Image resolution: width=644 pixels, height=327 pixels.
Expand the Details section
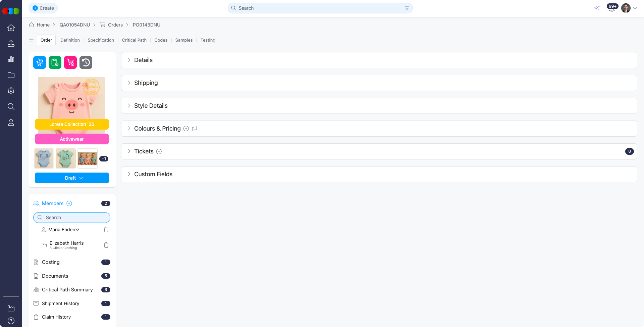click(143, 60)
